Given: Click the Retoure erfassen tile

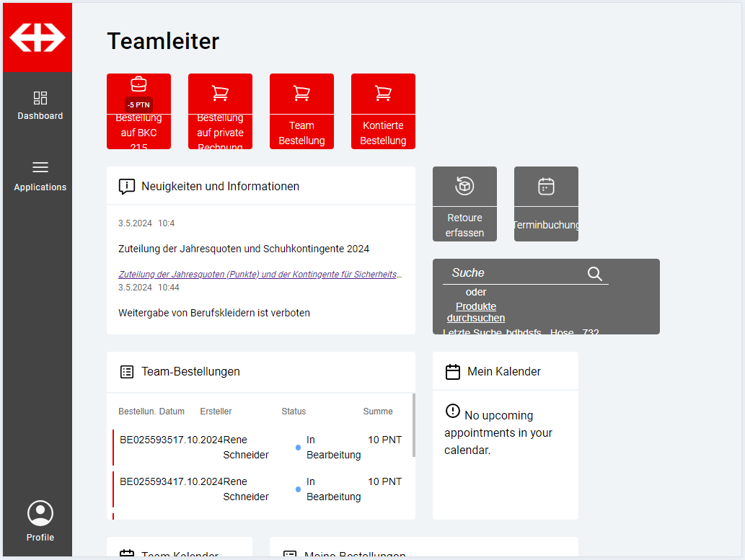Looking at the screenshot, I should [464, 204].
